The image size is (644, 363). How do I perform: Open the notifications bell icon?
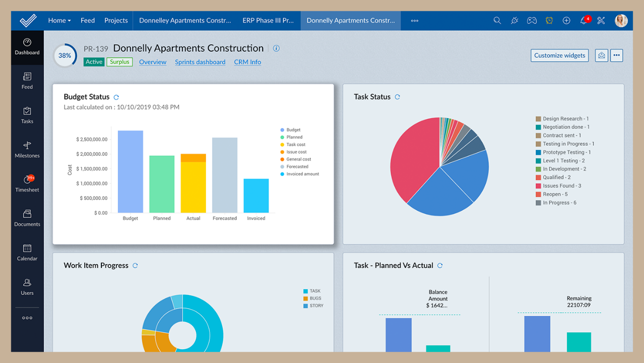coord(584,21)
